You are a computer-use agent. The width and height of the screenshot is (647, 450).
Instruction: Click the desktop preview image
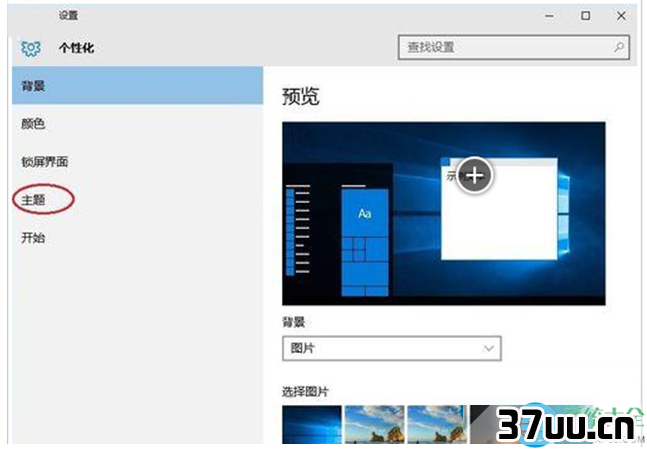coord(444,213)
